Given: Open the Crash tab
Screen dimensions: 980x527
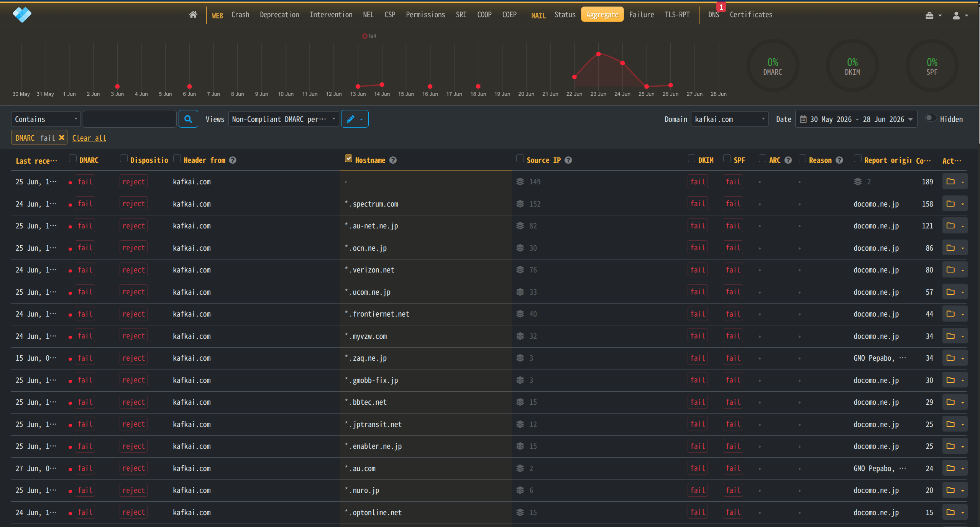Looking at the screenshot, I should pyautogui.click(x=240, y=15).
